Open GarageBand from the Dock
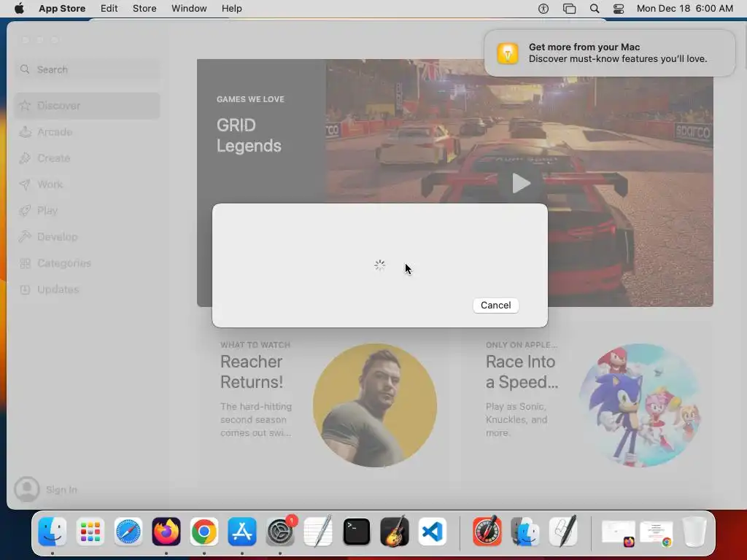 click(x=395, y=532)
